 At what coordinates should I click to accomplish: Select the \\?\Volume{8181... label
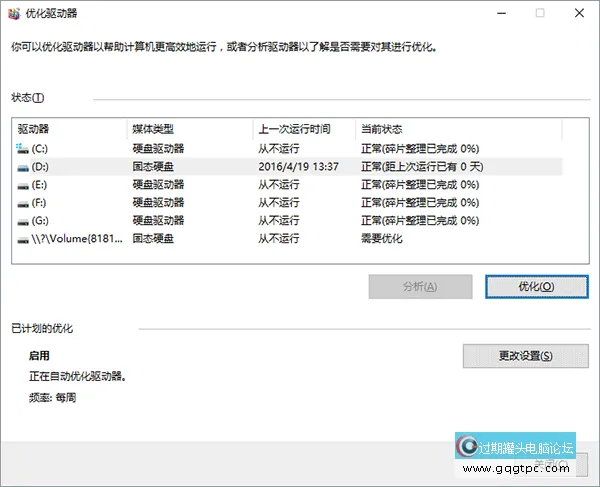pyautogui.click(x=77, y=239)
